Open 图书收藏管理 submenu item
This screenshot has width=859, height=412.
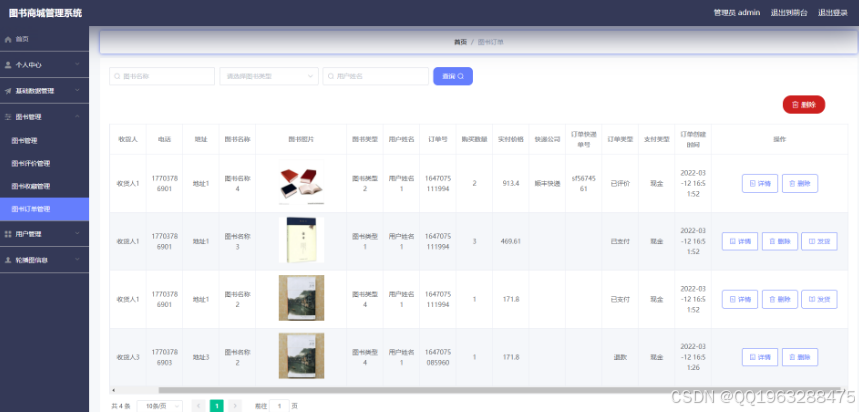coord(44,186)
